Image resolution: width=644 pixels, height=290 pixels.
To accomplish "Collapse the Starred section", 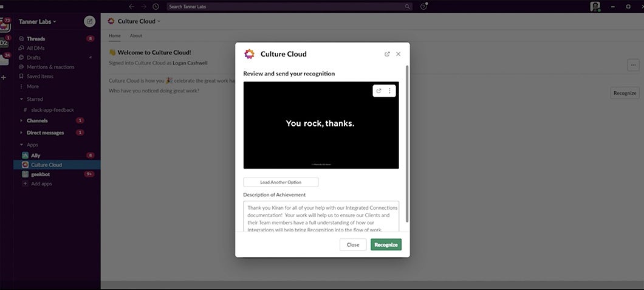I will (21, 99).
